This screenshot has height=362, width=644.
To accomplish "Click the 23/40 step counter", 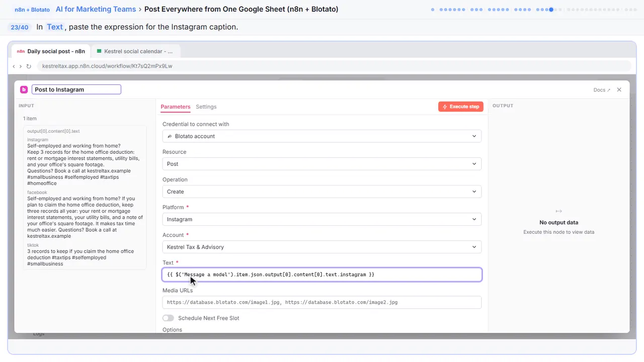I will pos(20,27).
